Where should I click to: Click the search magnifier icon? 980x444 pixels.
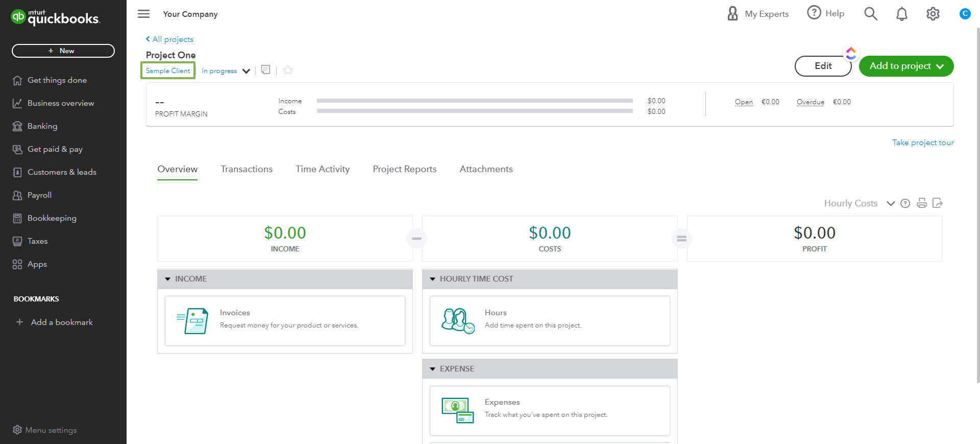870,14
